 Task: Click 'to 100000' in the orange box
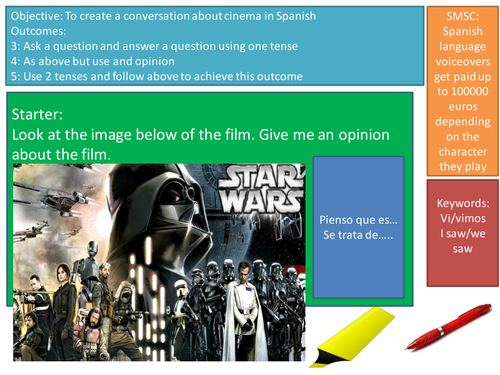pyautogui.click(x=463, y=91)
